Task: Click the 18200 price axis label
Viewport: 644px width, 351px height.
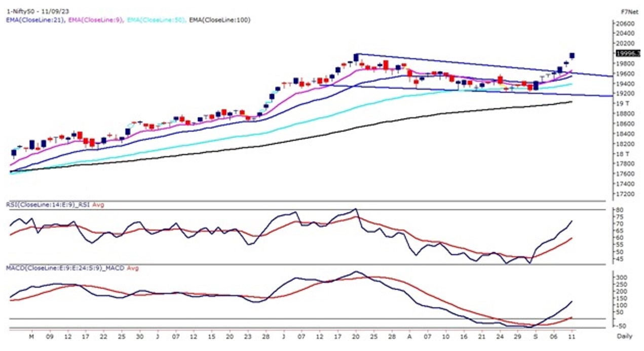Action: pos(625,144)
